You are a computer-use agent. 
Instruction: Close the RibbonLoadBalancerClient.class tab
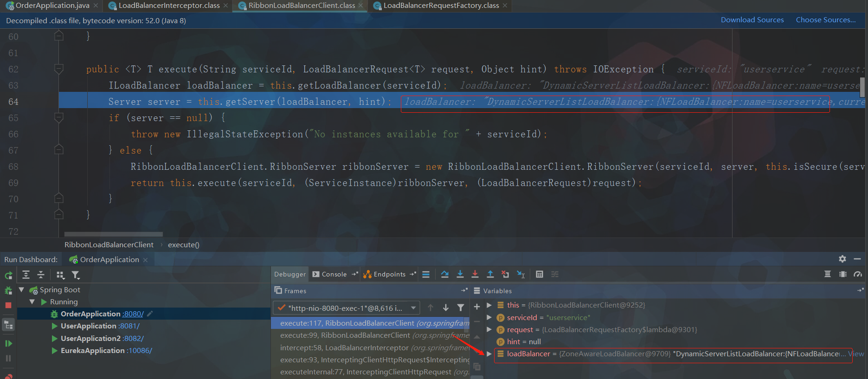click(360, 6)
